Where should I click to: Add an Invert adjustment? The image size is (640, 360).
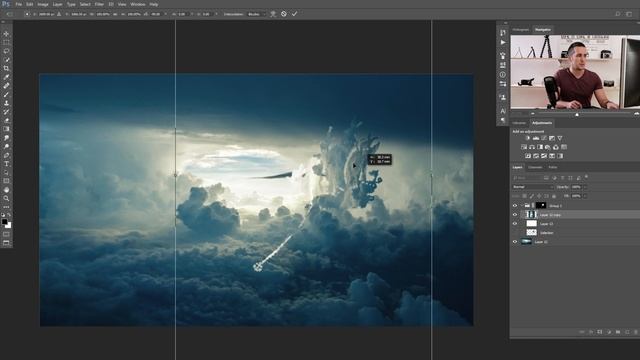(528, 156)
